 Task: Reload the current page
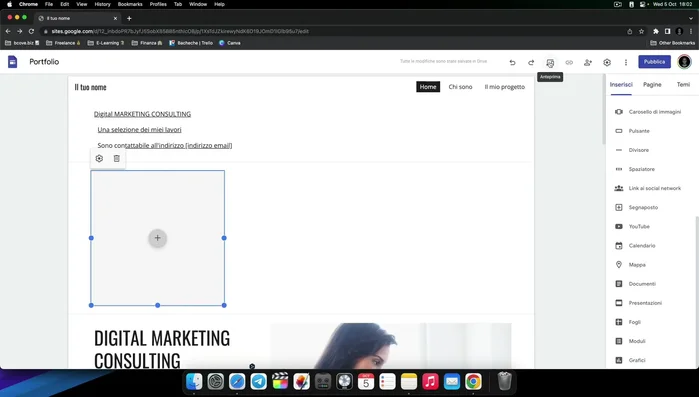31,31
